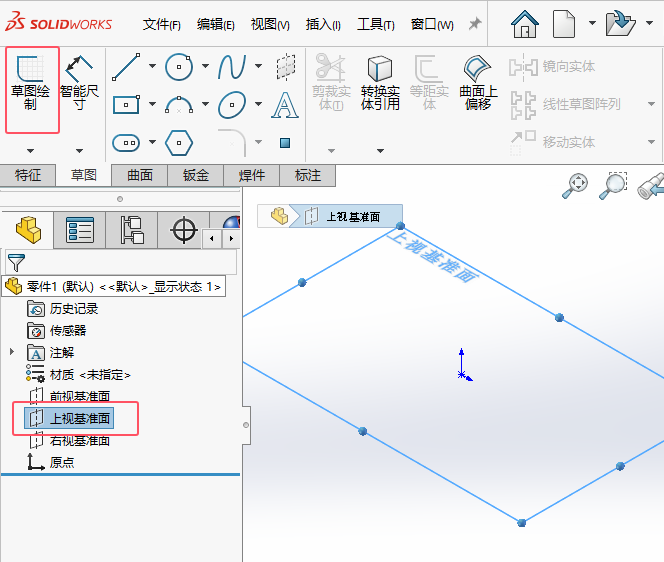This screenshot has height=562, width=664.
Task: Select the straight Slot tool
Action: 126,143
